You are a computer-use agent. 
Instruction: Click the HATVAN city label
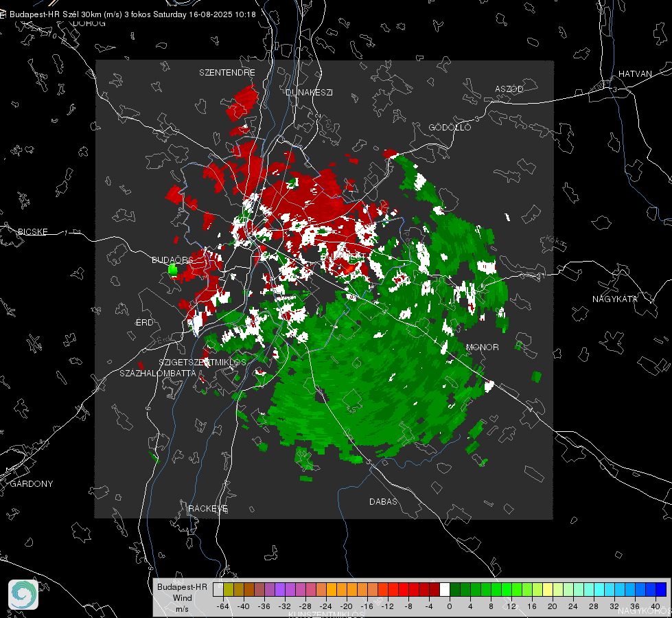point(635,73)
